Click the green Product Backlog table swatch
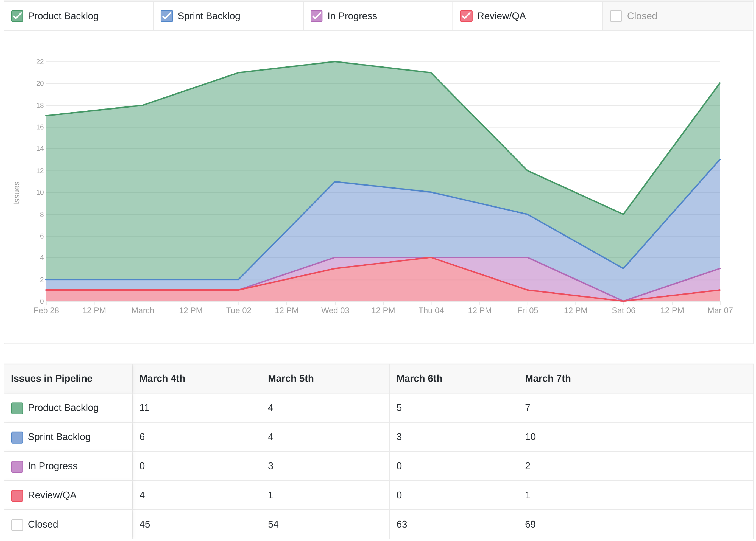This screenshot has width=756, height=541. (17, 408)
